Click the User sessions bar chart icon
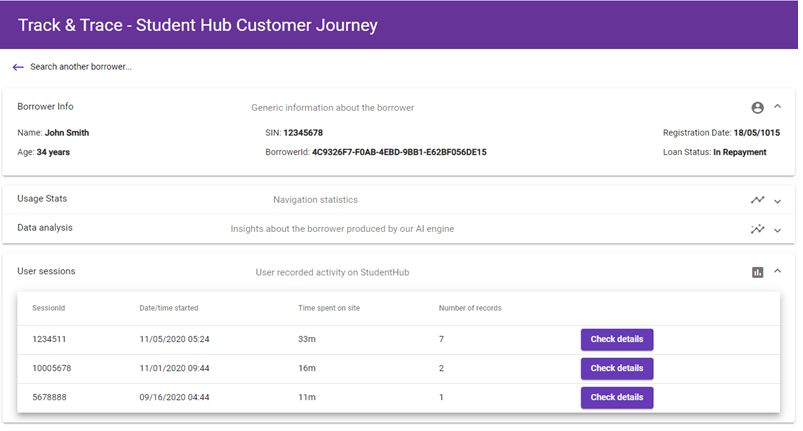Viewport: 803px width, 431px height. [x=757, y=272]
